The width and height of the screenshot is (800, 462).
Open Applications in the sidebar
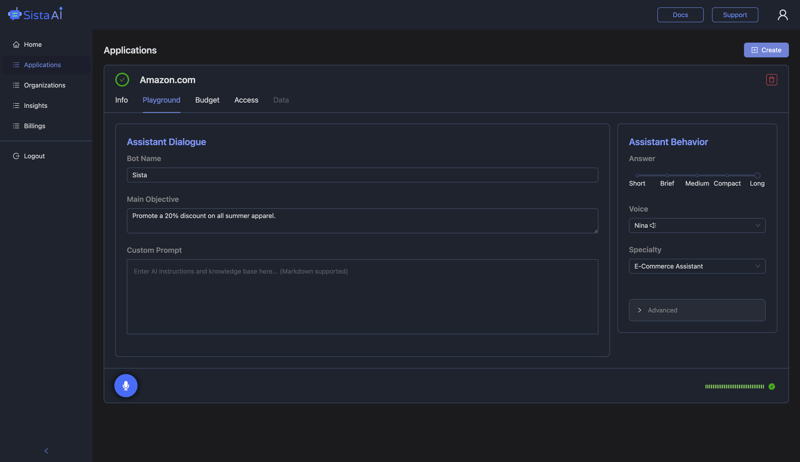46,65
